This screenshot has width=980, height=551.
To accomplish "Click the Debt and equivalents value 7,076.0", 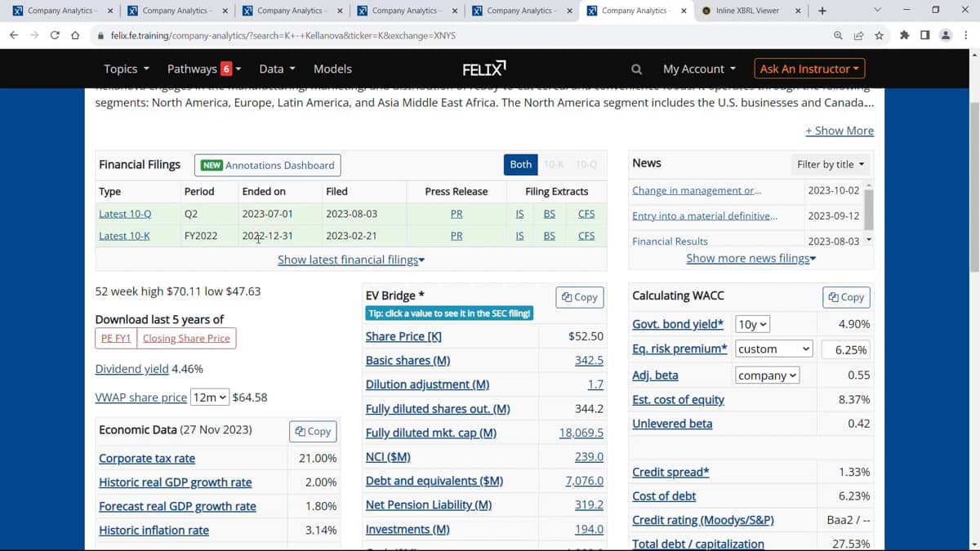I will tap(585, 481).
